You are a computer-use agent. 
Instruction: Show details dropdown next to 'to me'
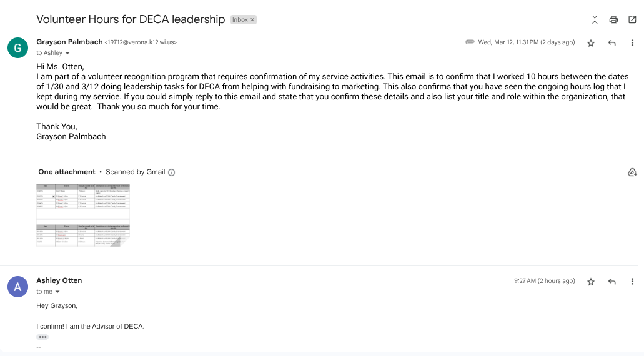tap(57, 292)
